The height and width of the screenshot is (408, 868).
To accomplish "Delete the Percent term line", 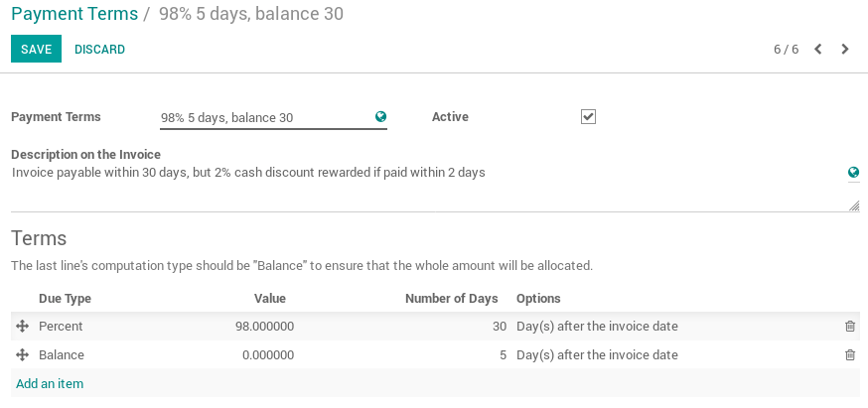I will pyautogui.click(x=849, y=327).
